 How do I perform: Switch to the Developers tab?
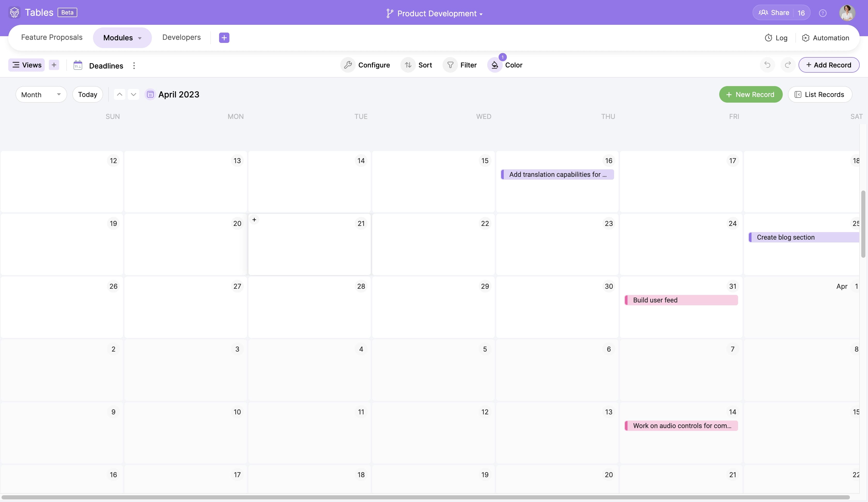[181, 37]
